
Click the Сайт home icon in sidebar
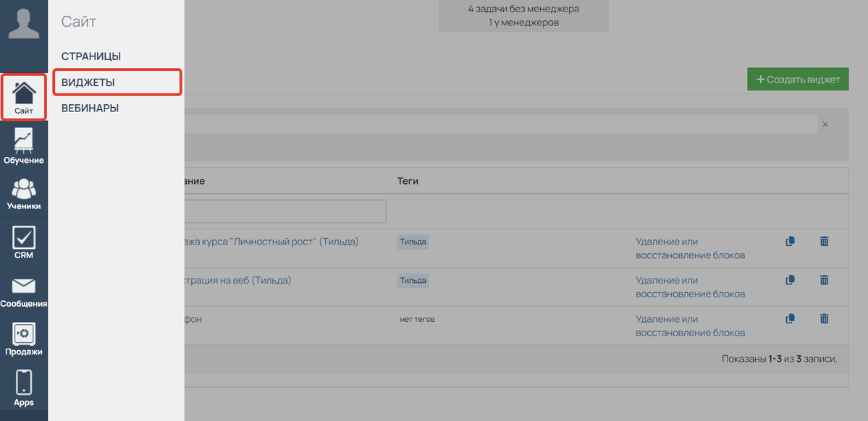coord(24,97)
